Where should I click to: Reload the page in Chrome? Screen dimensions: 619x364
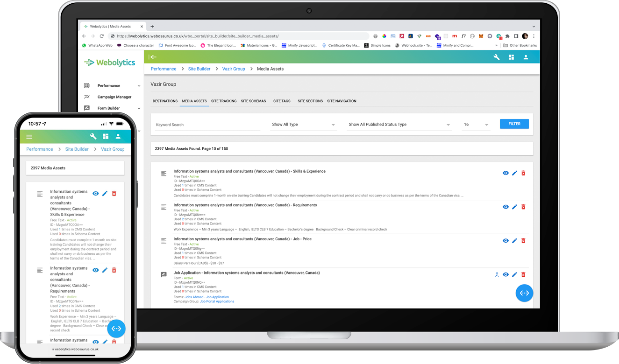click(x=101, y=36)
